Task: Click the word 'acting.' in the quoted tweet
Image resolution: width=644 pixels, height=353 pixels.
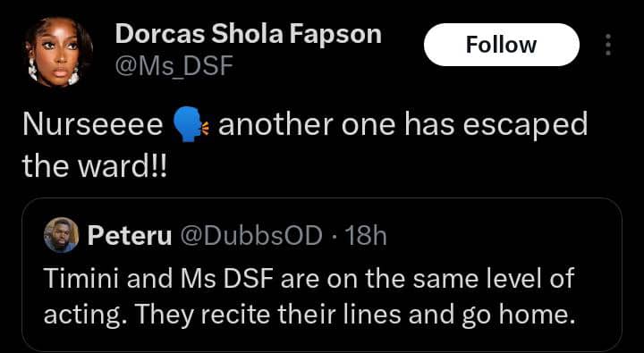Action: [x=86, y=316]
